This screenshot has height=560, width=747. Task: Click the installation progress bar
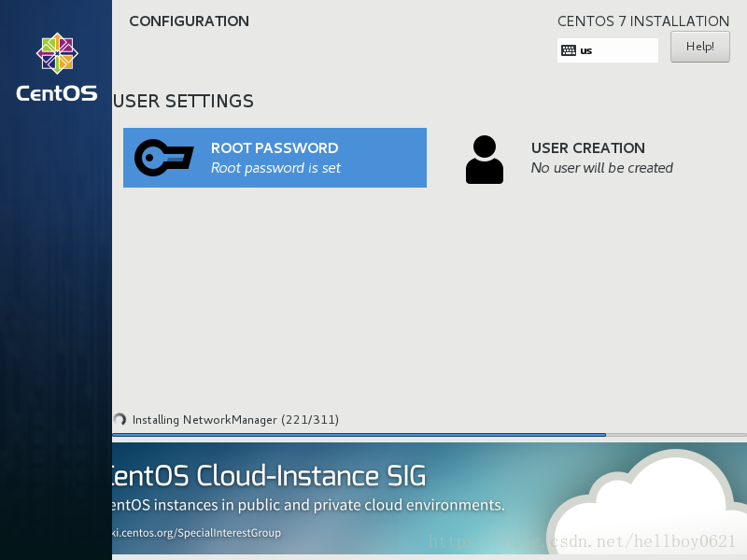[430, 435]
